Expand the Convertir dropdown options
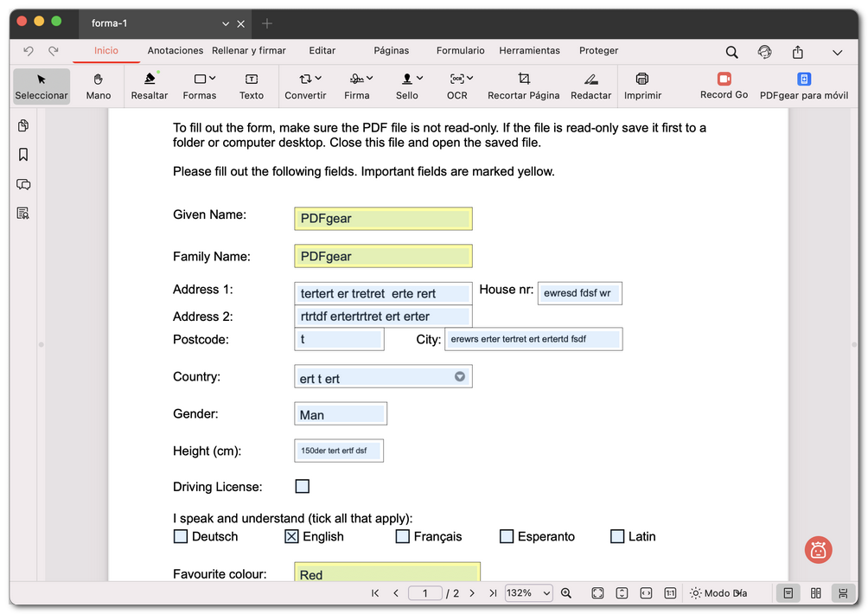The image size is (868, 614). pos(317,76)
